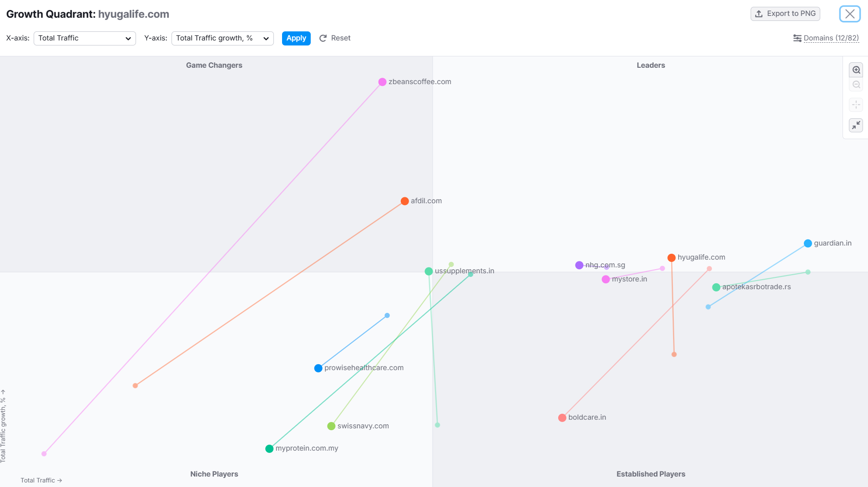The image size is (868, 487).
Task: Select the orange afdil.com data point
Action: [404, 201]
